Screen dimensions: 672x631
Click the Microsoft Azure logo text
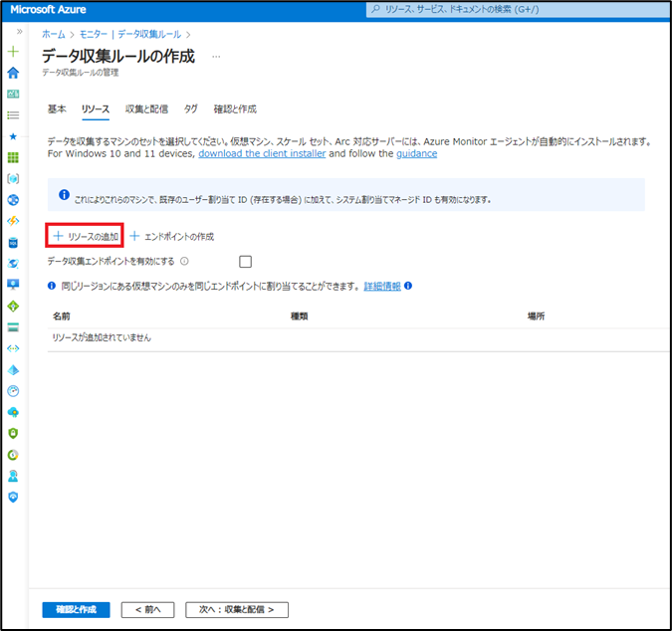[x=48, y=9]
